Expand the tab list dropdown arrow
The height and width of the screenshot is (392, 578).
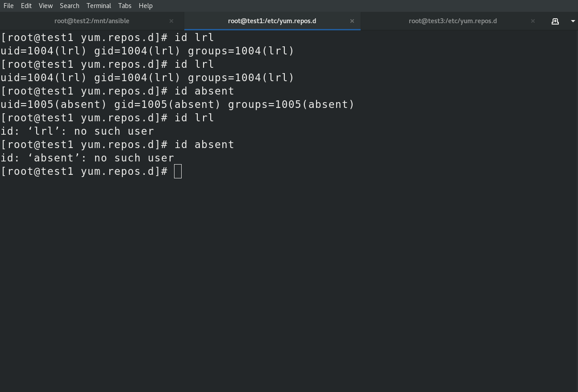click(573, 21)
